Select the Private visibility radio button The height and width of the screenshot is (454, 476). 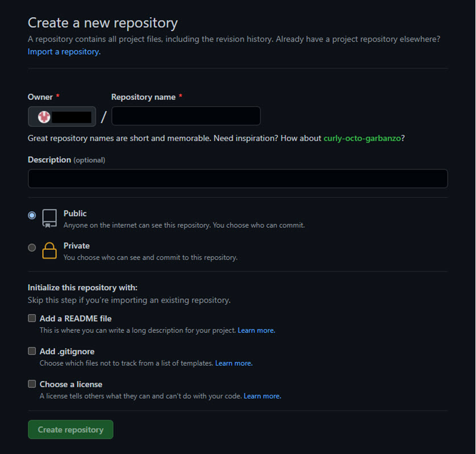[32, 247]
